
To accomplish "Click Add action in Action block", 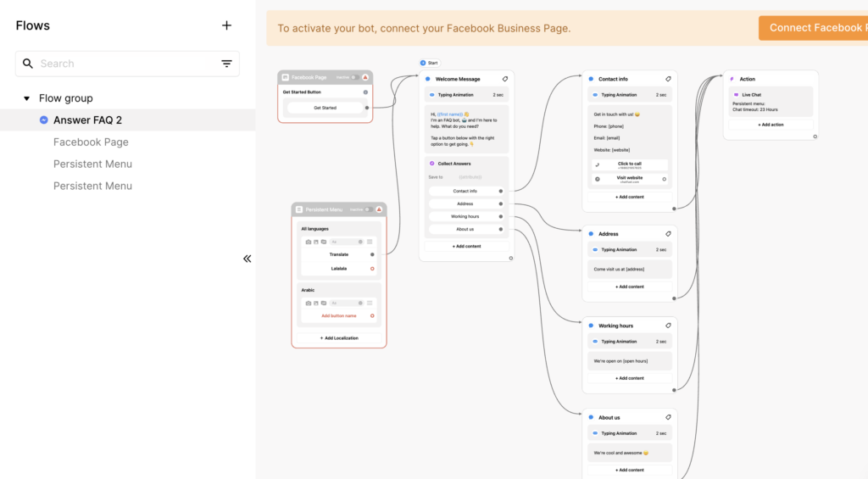I will point(771,125).
